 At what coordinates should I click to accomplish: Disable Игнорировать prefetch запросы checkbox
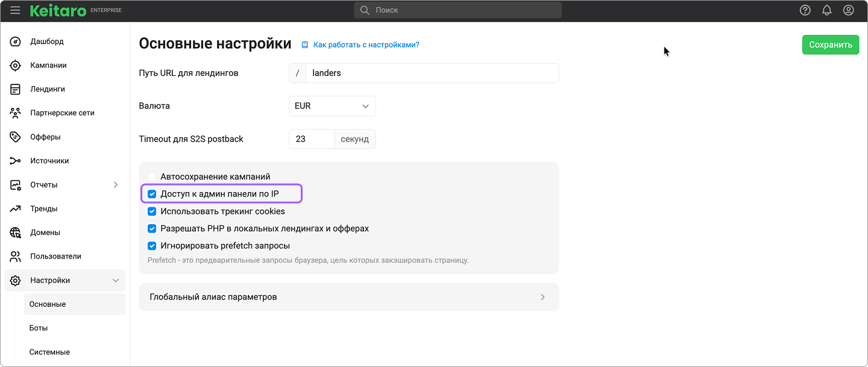point(152,246)
